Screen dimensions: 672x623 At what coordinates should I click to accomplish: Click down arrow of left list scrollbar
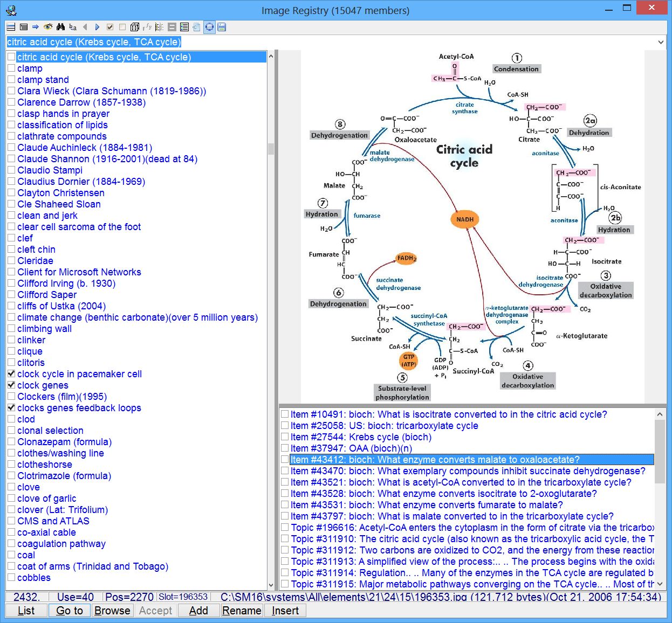tap(271, 585)
